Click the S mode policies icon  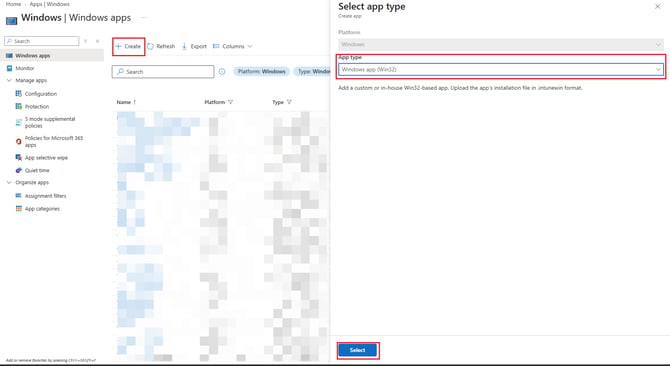click(18, 123)
